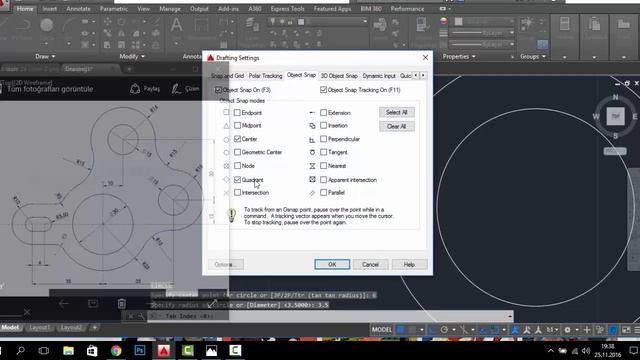Expand the Groups panel dropdown
The height and width of the screenshot is (360, 640).
tap(533, 56)
